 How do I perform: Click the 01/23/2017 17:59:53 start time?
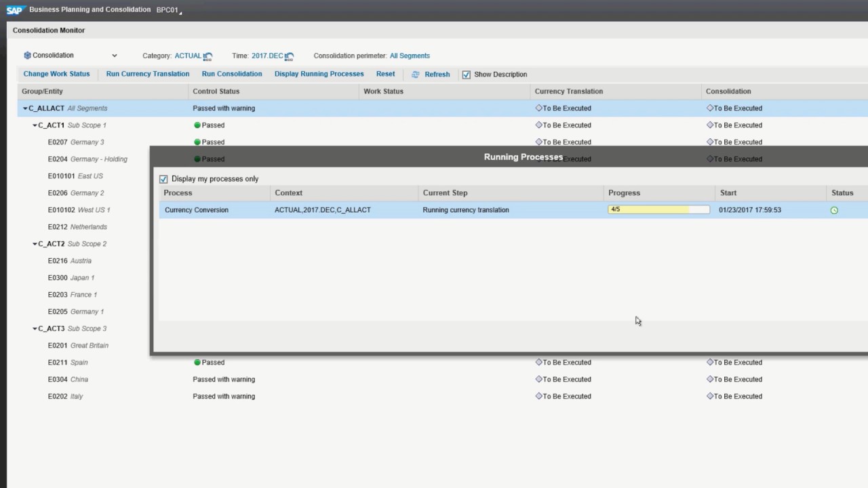coord(750,210)
